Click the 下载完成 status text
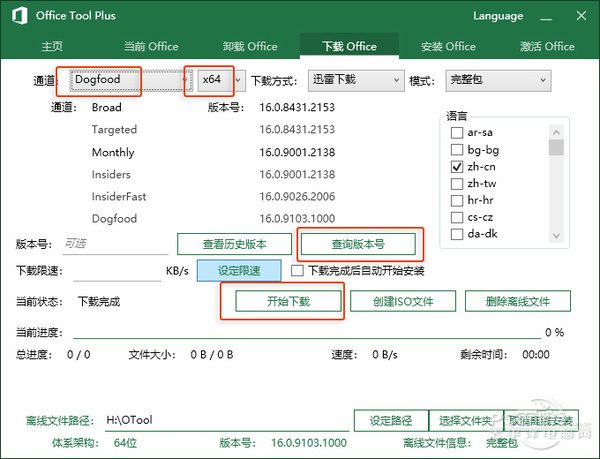The height and width of the screenshot is (459, 600). pyautogui.click(x=99, y=302)
